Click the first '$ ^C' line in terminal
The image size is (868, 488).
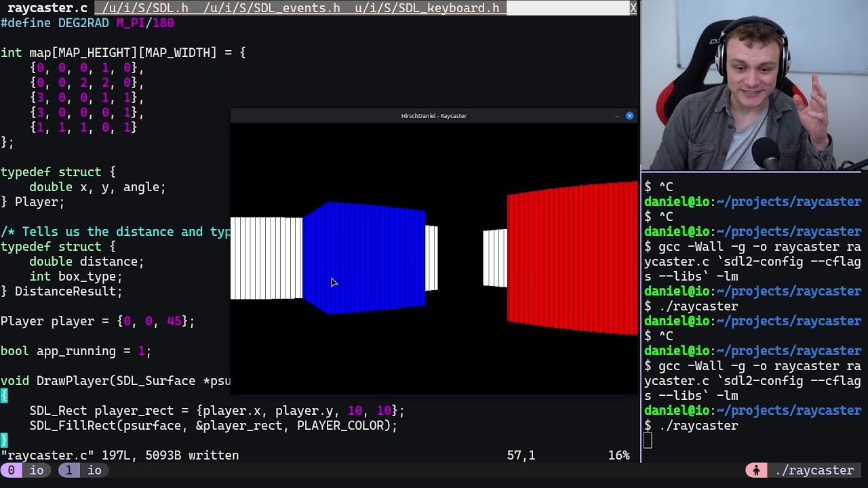pyautogui.click(x=658, y=187)
